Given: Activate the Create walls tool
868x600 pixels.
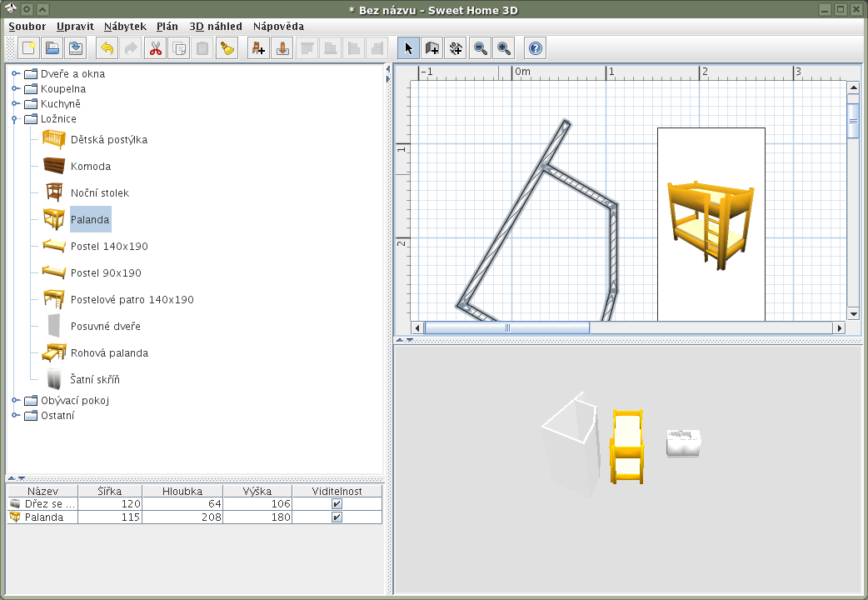Looking at the screenshot, I should [432, 49].
